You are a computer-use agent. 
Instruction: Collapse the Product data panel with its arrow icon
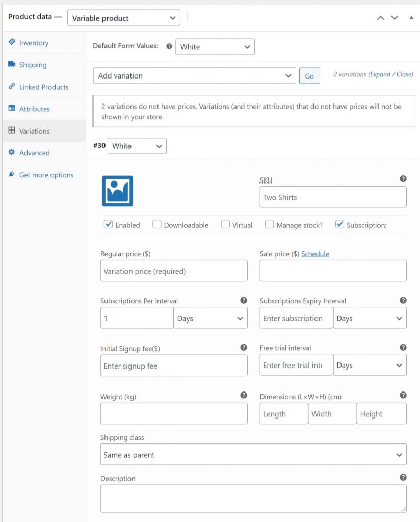coord(412,17)
